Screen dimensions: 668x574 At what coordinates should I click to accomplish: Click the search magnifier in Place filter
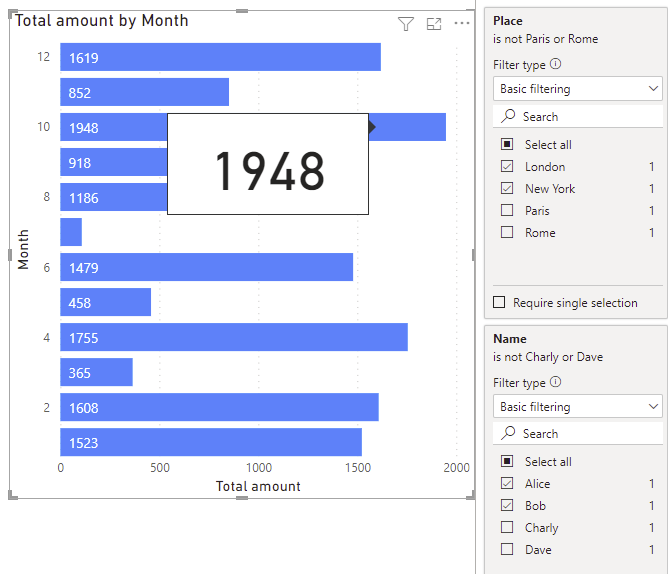click(x=508, y=116)
